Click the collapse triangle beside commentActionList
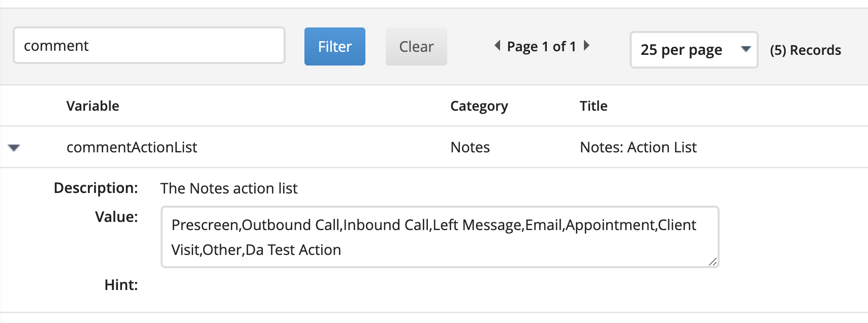Screen dimensions: 868x323 (x=14, y=147)
